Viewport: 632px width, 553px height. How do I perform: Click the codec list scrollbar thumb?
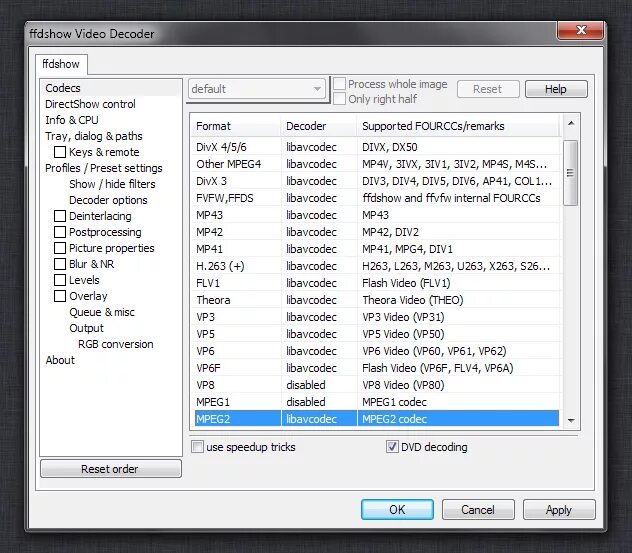point(570,173)
